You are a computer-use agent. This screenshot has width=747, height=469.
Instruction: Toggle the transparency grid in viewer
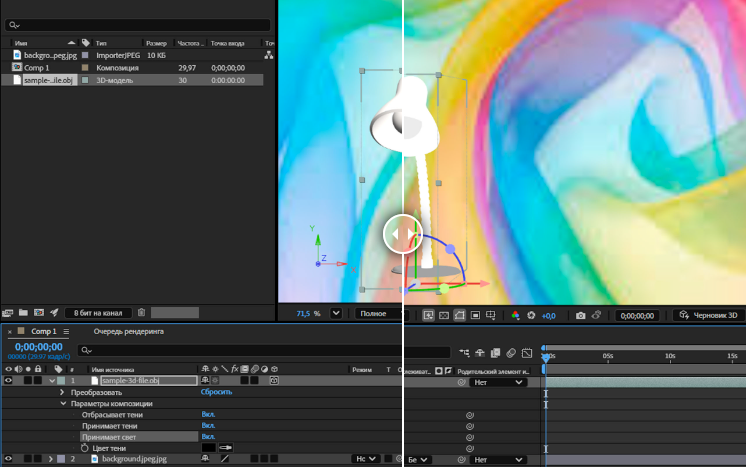click(444, 316)
